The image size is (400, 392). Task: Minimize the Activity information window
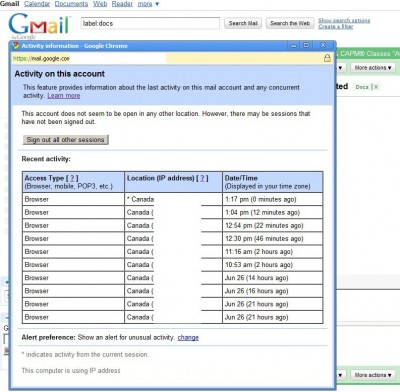(293, 45)
